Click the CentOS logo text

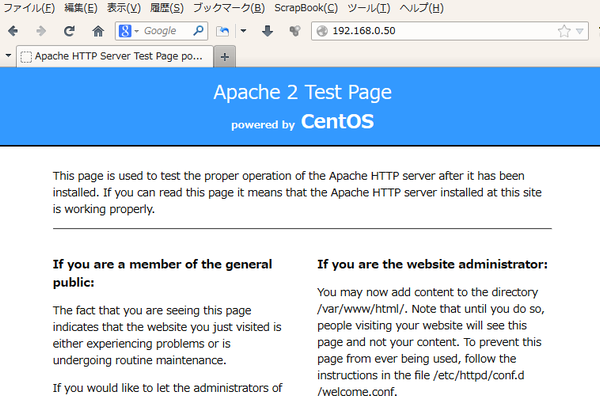tap(337, 121)
